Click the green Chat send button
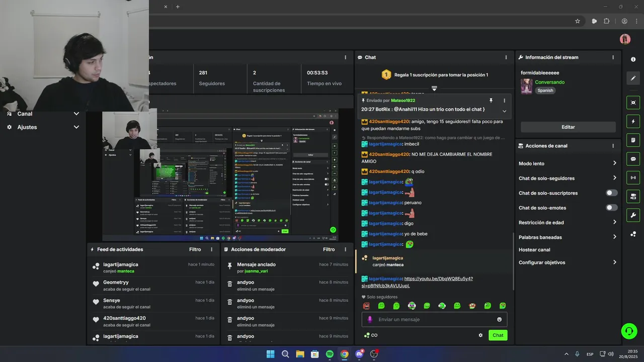 [x=498, y=335]
